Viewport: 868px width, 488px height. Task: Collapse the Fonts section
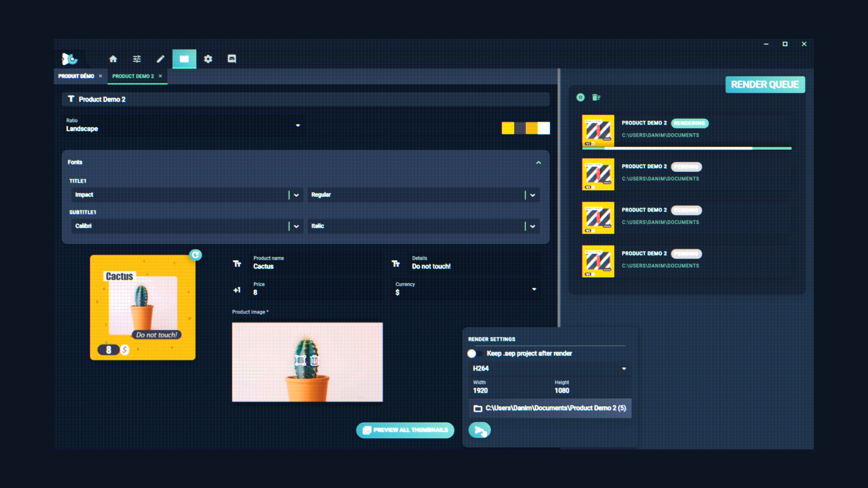pos(538,163)
